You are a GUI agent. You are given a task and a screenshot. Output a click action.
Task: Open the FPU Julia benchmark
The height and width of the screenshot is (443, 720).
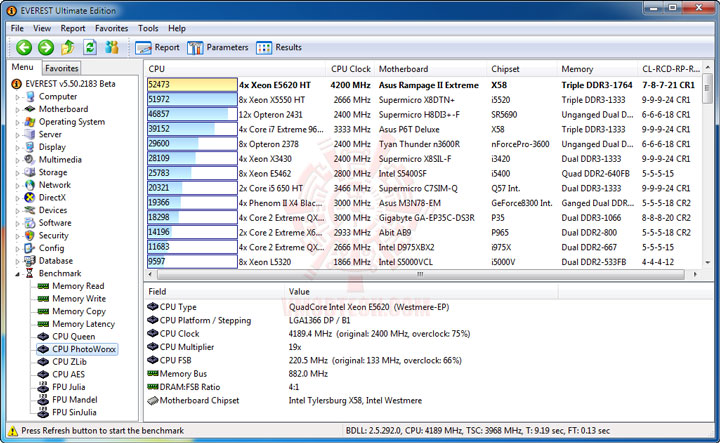[68, 387]
